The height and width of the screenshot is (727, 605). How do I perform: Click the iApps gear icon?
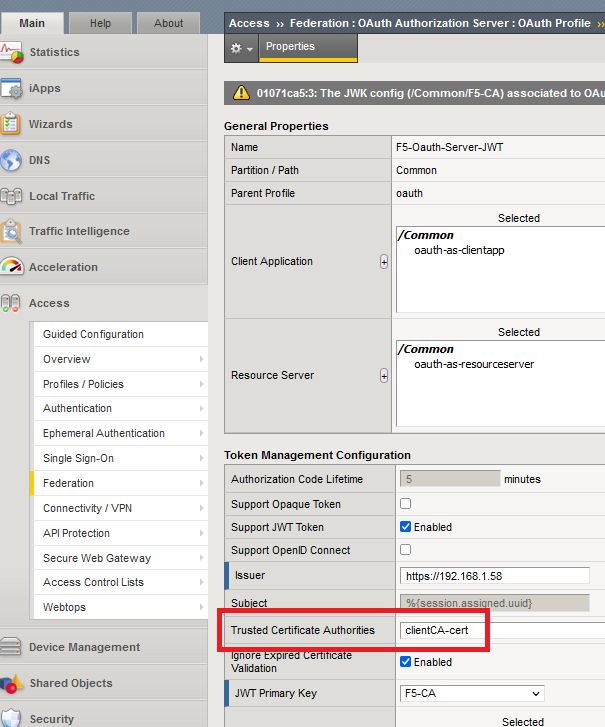[x=12, y=88]
